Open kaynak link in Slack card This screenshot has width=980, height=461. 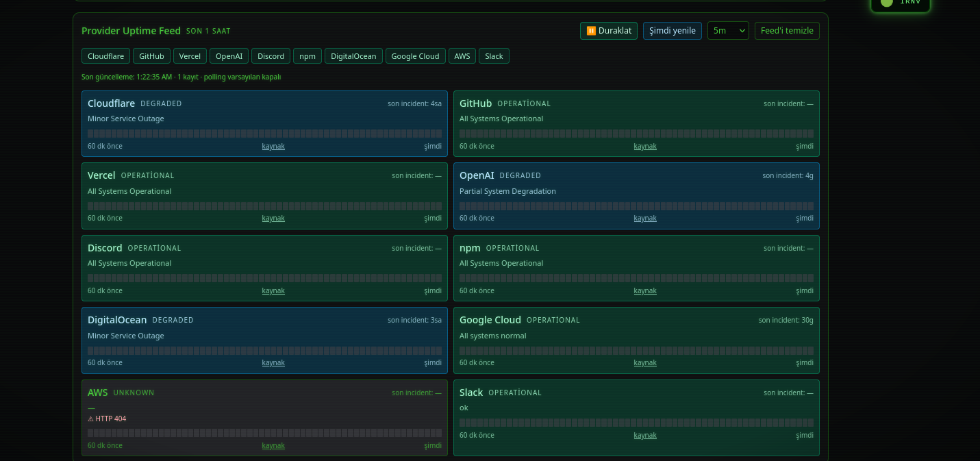(x=645, y=435)
